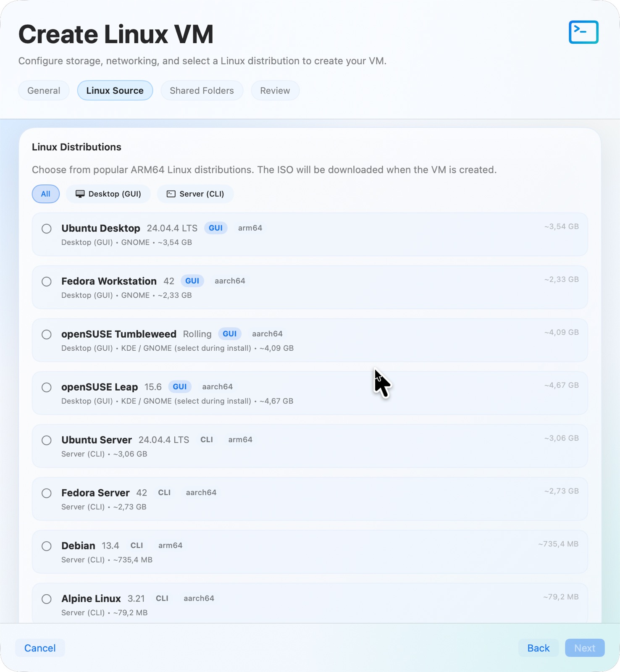620x672 pixels.
Task: Click the Create Linux VM title
Action: point(116,34)
